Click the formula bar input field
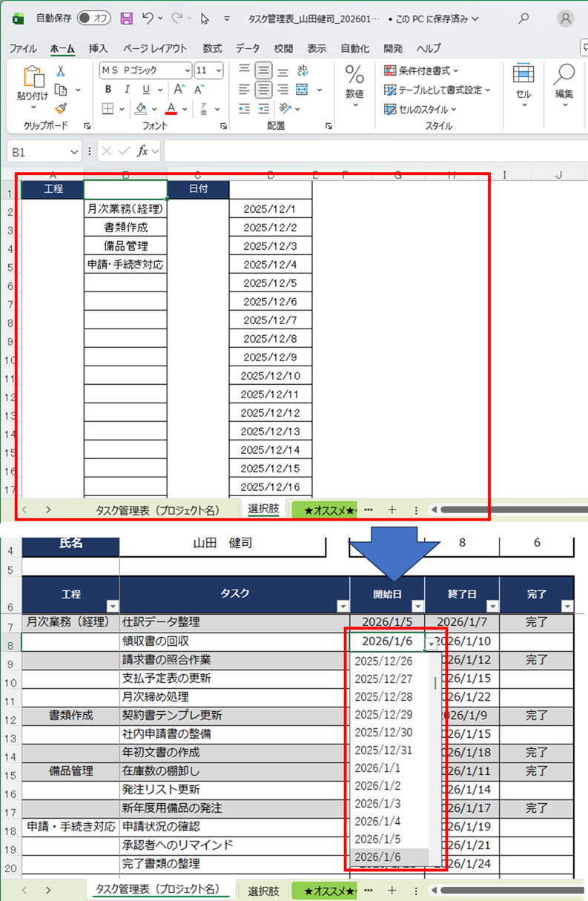 tap(374, 151)
